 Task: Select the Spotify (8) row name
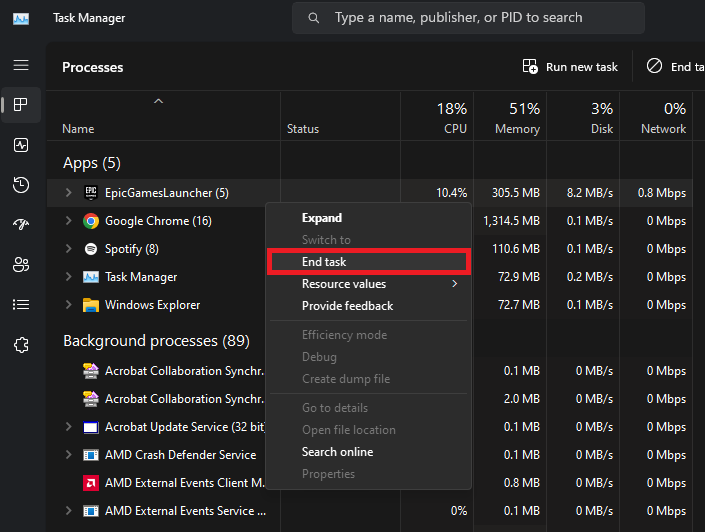coord(132,249)
